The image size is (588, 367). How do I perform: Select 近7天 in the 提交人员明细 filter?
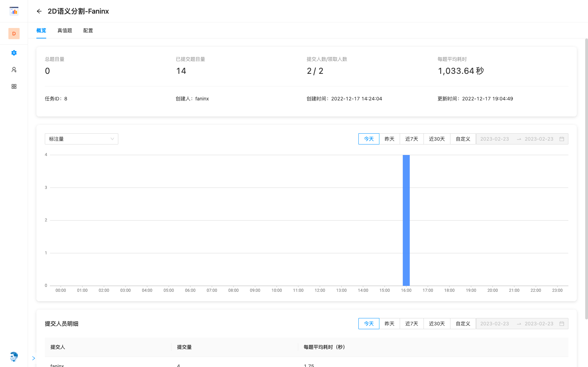(x=412, y=324)
